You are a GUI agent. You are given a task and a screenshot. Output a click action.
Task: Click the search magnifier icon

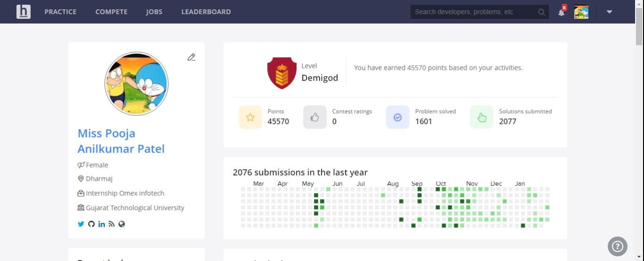pos(541,12)
